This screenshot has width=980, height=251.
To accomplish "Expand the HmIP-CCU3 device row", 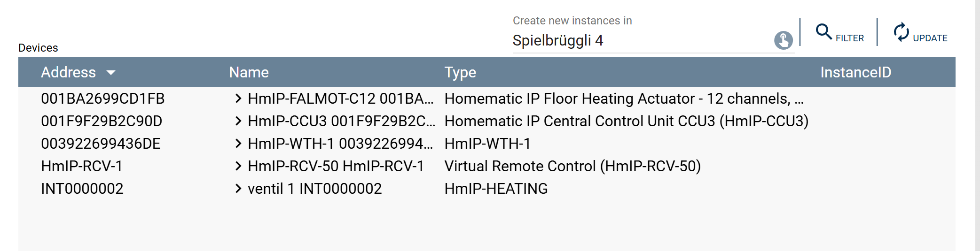I will [x=238, y=121].
